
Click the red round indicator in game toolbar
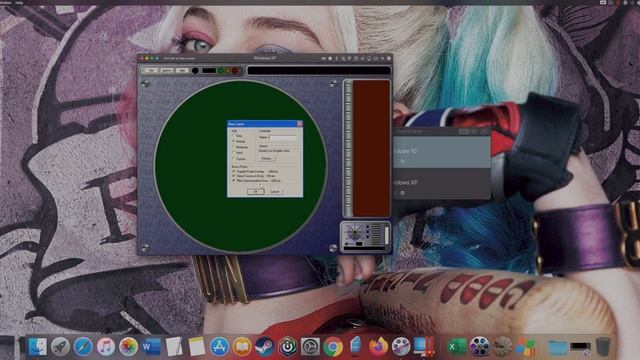[235, 71]
